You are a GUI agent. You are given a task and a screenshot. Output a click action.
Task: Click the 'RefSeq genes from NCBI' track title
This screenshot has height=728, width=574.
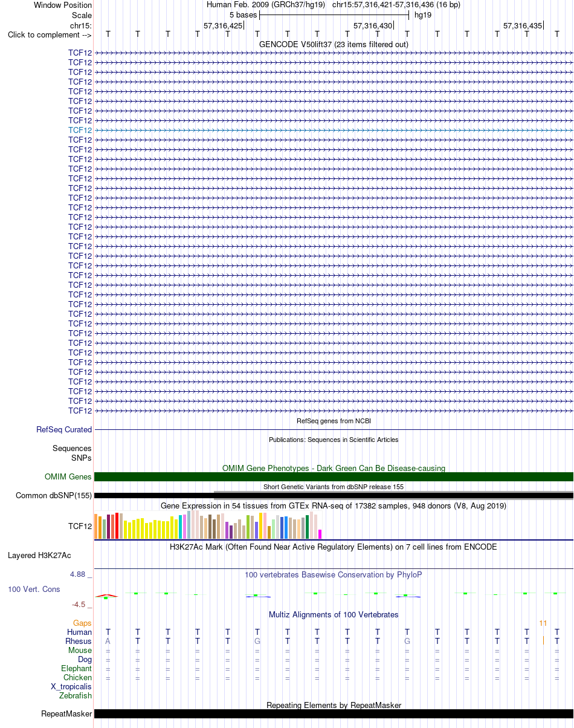pos(334,421)
